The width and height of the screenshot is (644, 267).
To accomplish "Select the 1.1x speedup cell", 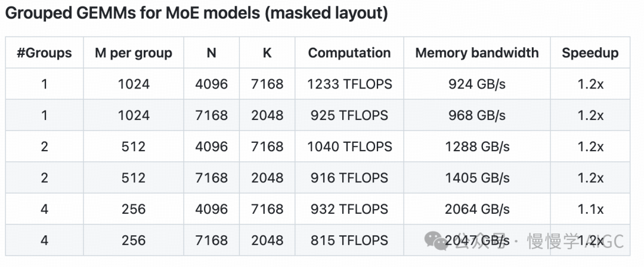I will [x=590, y=209].
